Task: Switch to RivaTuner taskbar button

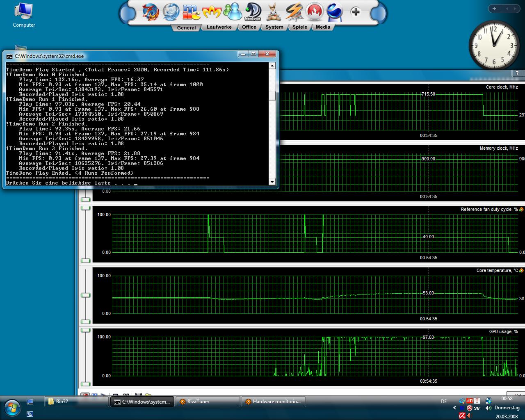Action: click(208, 402)
